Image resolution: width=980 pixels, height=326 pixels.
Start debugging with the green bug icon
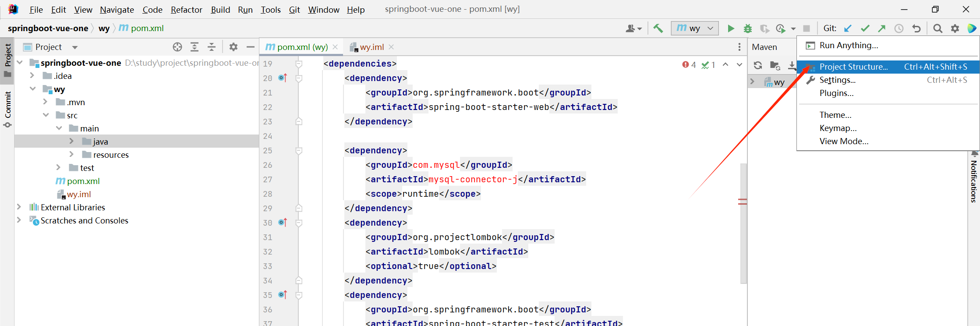(x=748, y=28)
